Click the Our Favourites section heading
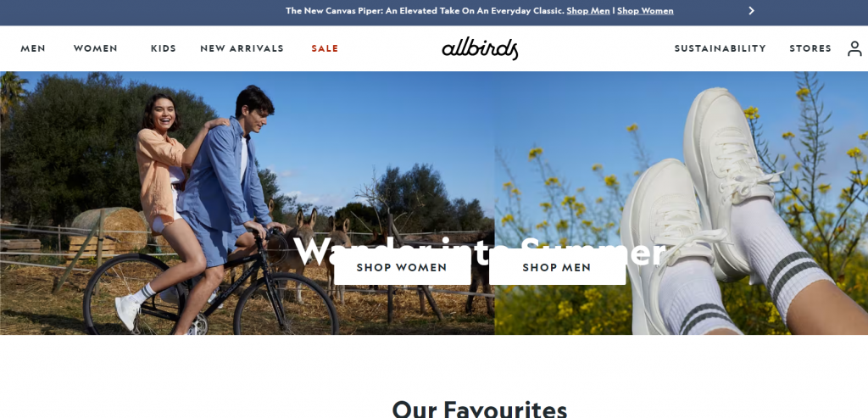 point(480,409)
